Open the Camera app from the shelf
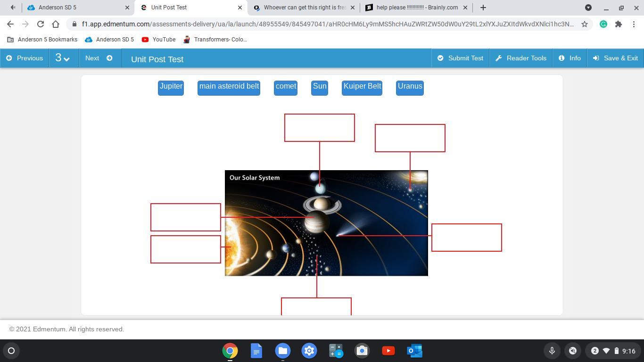 click(x=362, y=351)
